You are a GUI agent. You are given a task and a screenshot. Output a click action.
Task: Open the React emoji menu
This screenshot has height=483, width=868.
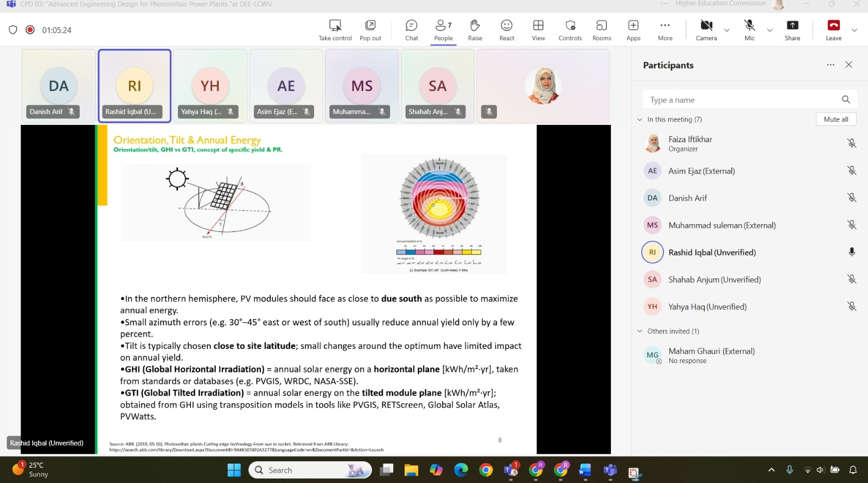coord(506,30)
